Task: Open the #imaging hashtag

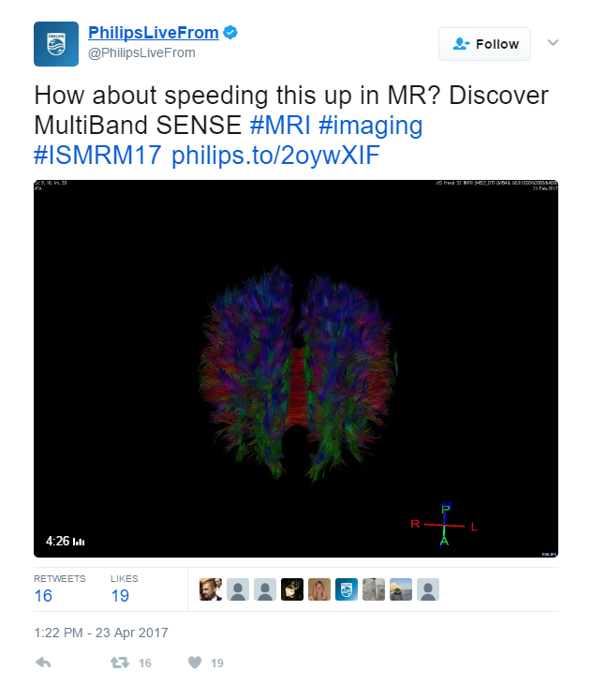Action: click(371, 126)
